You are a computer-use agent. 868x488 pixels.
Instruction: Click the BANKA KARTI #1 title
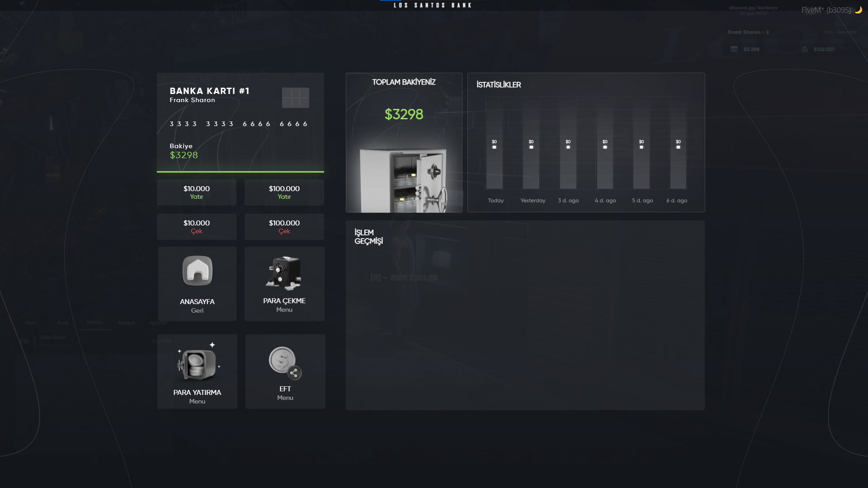pyautogui.click(x=209, y=91)
